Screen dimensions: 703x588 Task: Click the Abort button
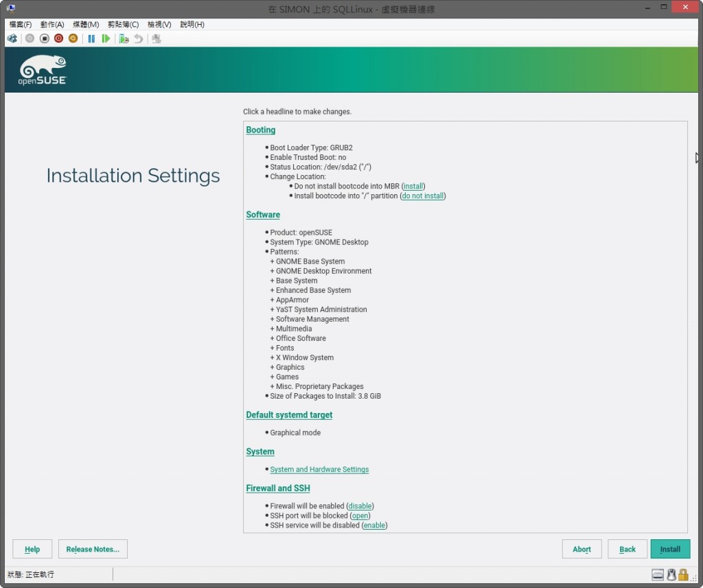point(581,549)
